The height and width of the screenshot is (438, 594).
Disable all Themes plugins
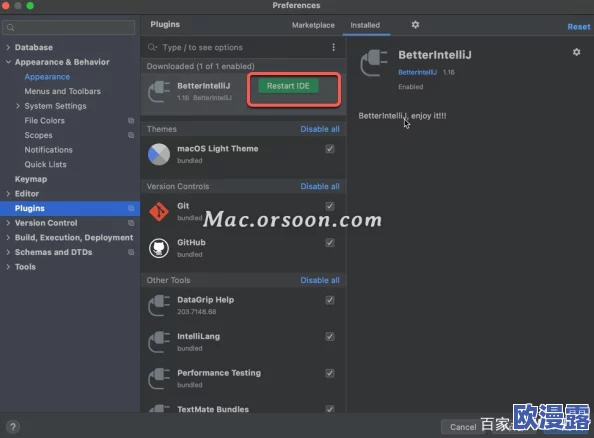point(320,129)
